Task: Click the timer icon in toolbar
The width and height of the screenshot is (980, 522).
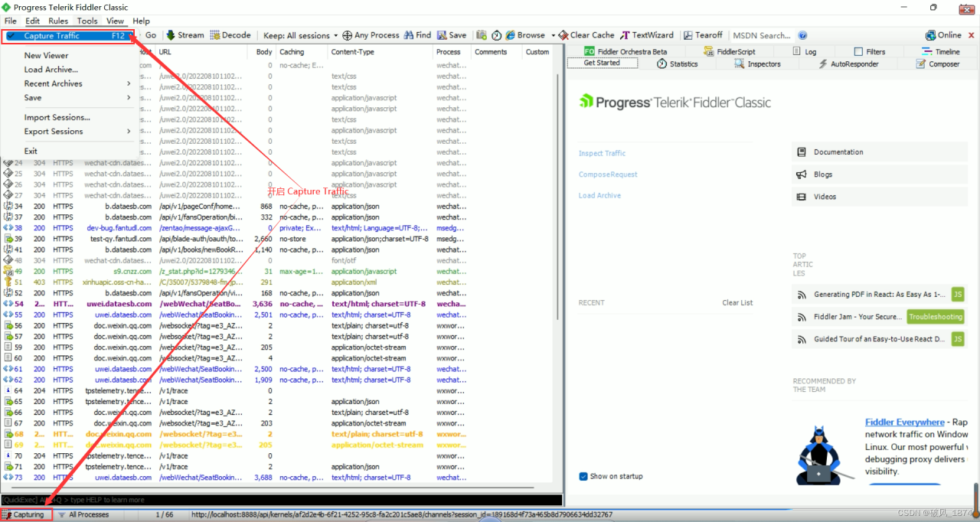Action: [497, 35]
